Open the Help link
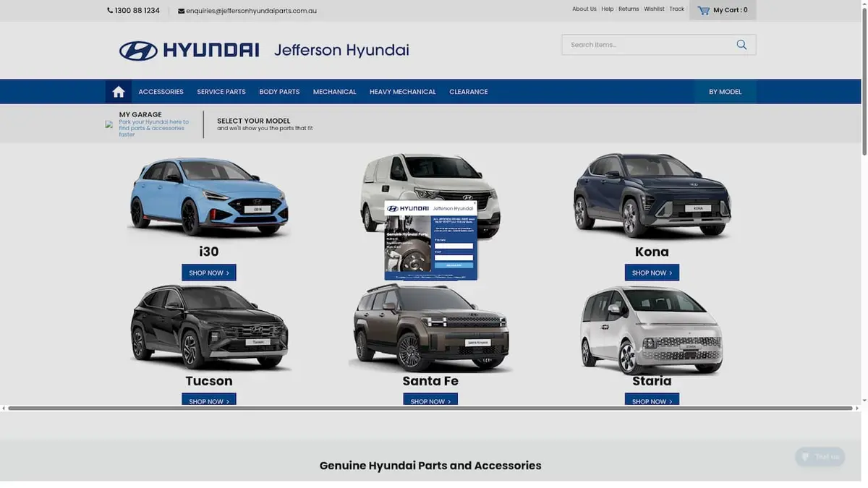This screenshot has width=868, height=488. [608, 9]
